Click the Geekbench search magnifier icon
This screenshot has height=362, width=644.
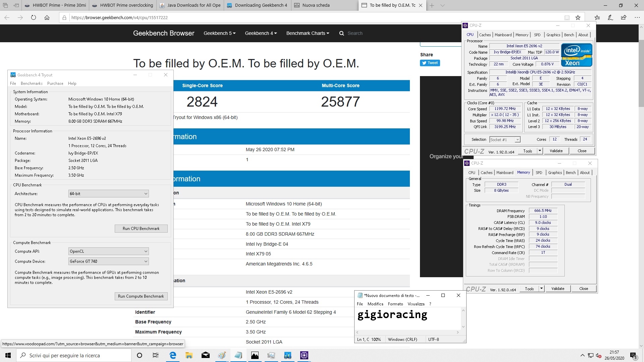pyautogui.click(x=341, y=33)
